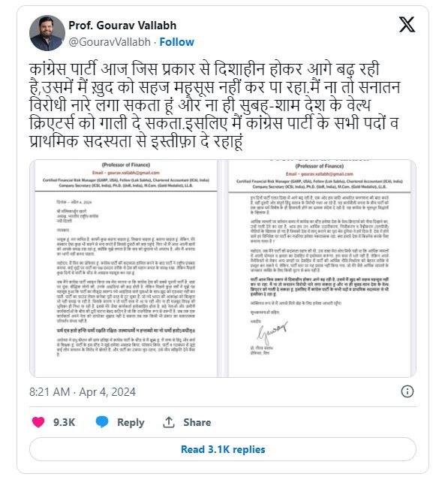This screenshot has width=448, height=480.
Task: Click the blue reply bubble icon
Action: [x=102, y=422]
